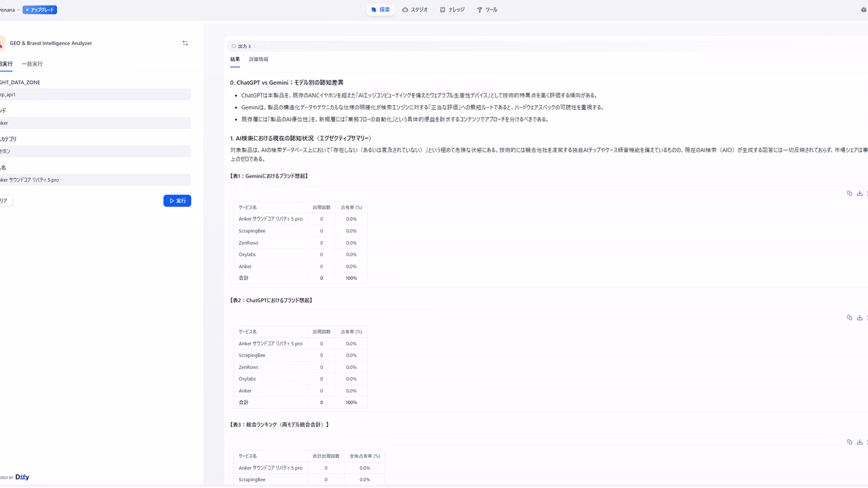The height and width of the screenshot is (488, 868).
Task: Click the heading 1. AI検索における現在の認知状況
Action: click(x=300, y=138)
